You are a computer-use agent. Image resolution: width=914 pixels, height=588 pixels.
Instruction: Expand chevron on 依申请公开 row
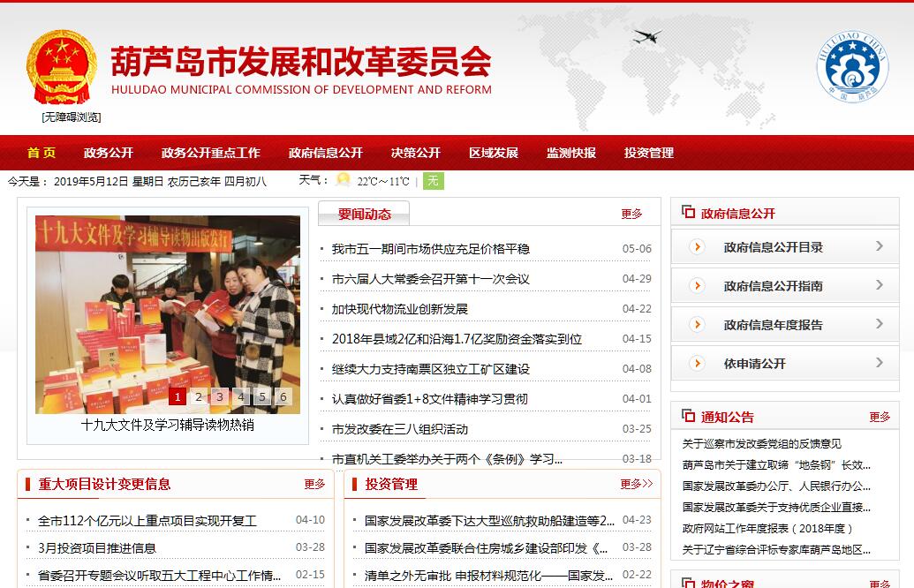click(880, 363)
